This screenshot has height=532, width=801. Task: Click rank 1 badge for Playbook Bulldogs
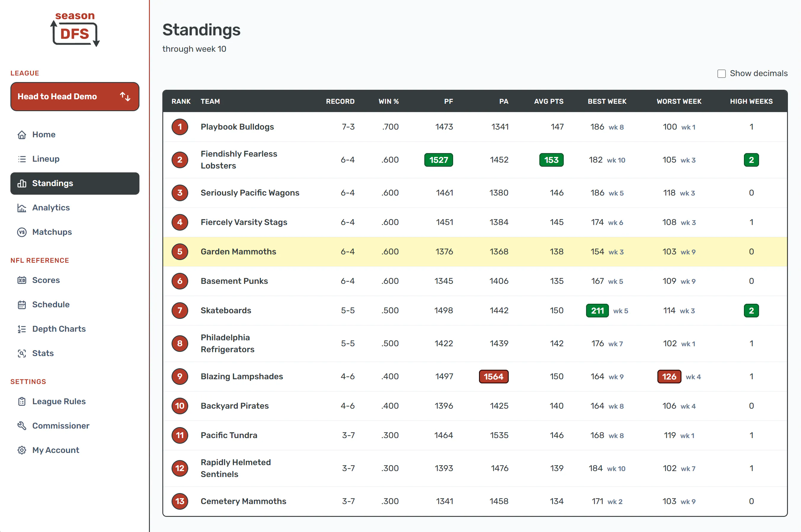[180, 127]
